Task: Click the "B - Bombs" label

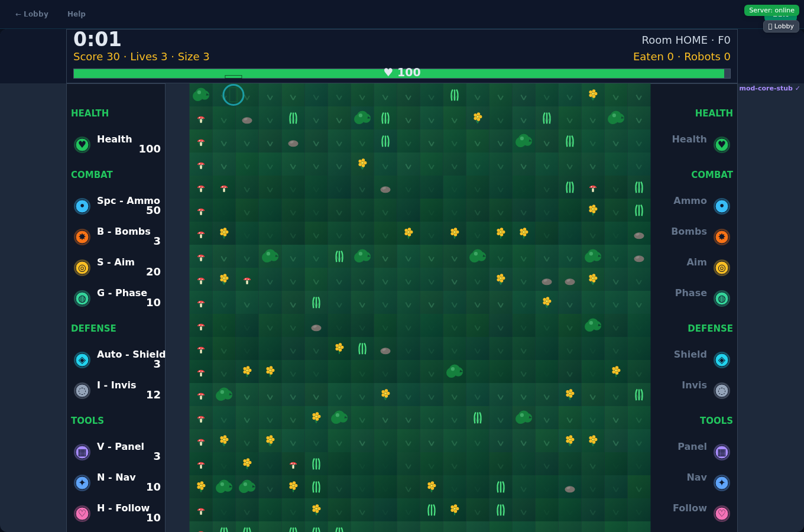Action: (124, 232)
